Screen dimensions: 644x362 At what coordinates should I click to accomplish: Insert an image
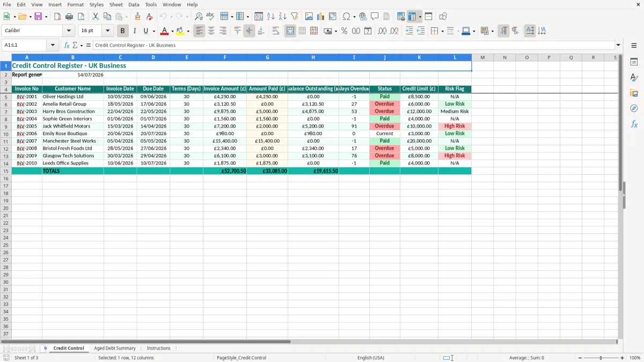[x=309, y=17]
